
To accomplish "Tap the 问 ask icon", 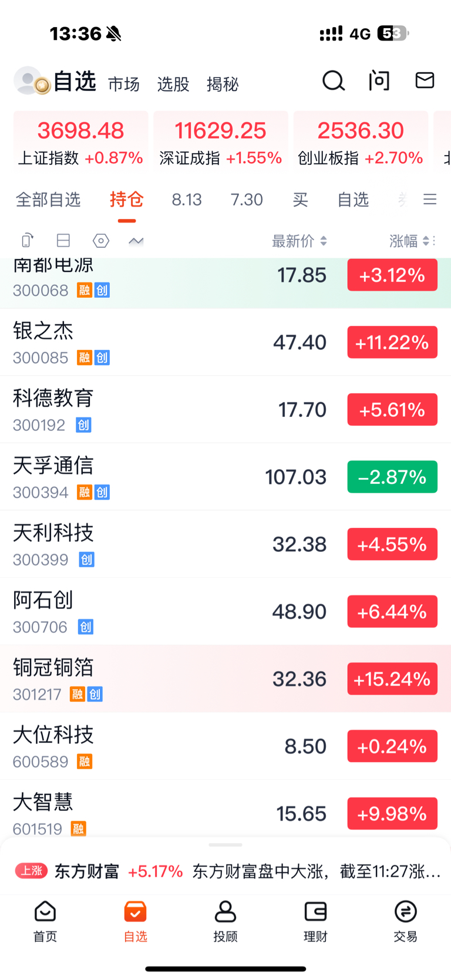I will pos(379,80).
